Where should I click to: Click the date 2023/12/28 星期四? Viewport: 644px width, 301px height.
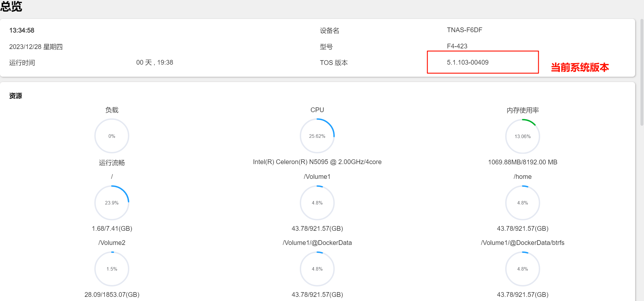36,47
